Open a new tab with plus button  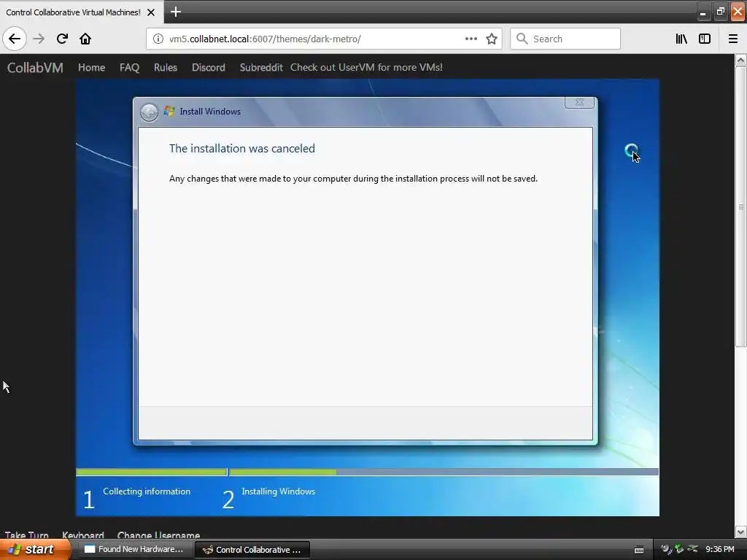(175, 12)
